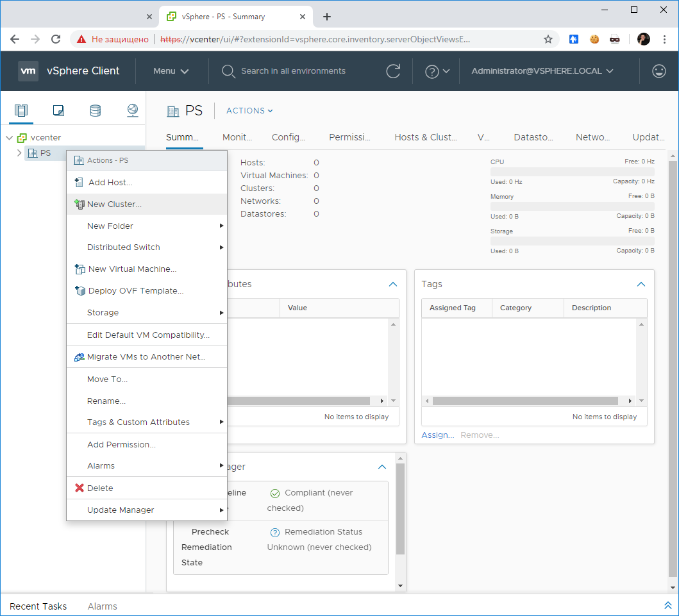Viewport: 679px width, 616px height.
Task: Click the PS datacenter icon in header
Action: 172,112
